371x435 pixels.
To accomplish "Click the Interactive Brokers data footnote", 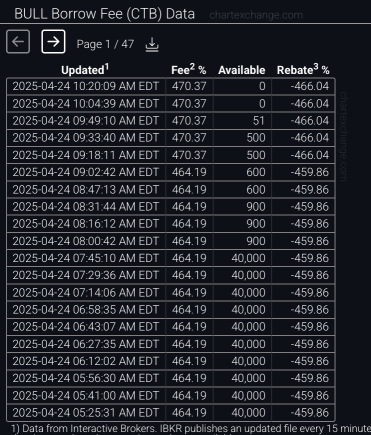I will coord(191,429).
